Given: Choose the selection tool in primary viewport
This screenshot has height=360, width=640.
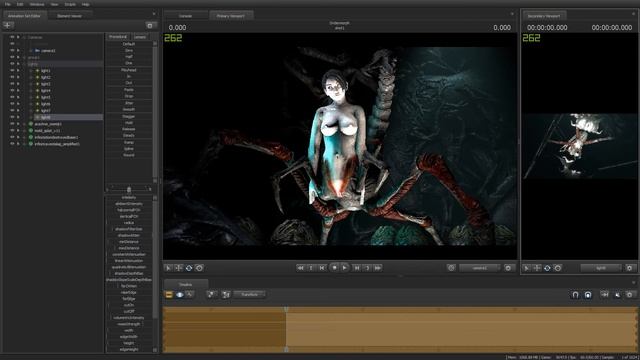Looking at the screenshot, I should point(168,268).
